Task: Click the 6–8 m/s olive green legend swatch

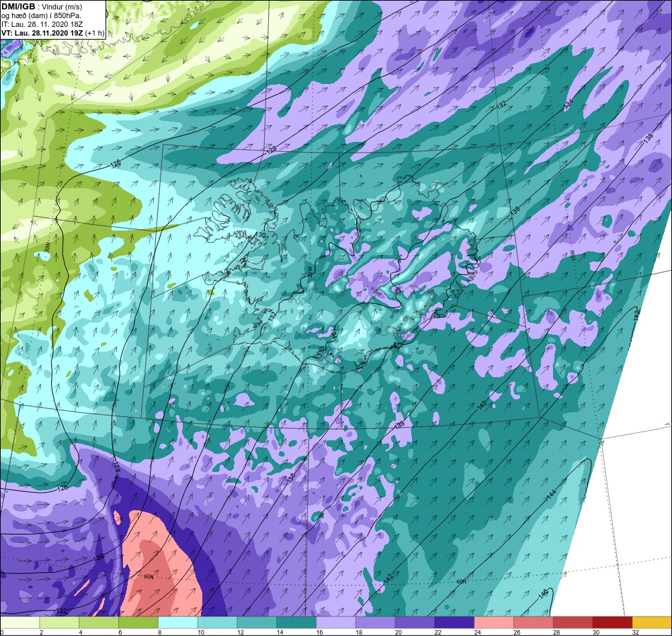Action: [138, 622]
